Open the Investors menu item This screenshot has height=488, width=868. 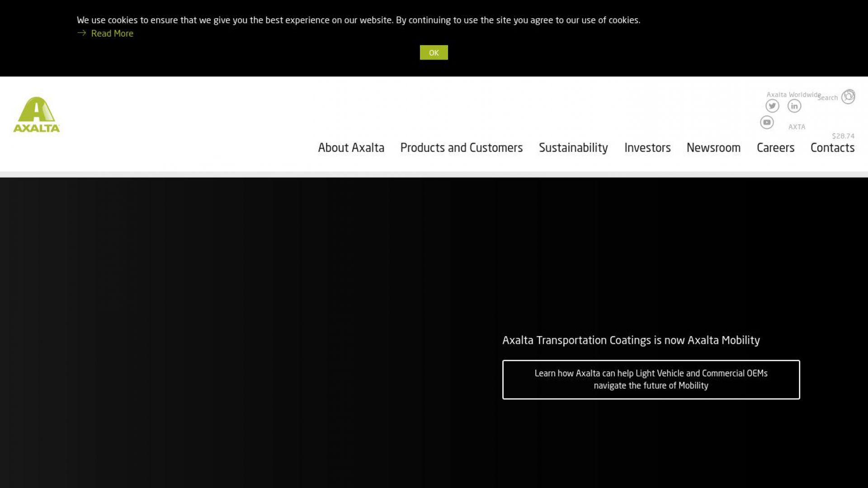[x=647, y=148]
